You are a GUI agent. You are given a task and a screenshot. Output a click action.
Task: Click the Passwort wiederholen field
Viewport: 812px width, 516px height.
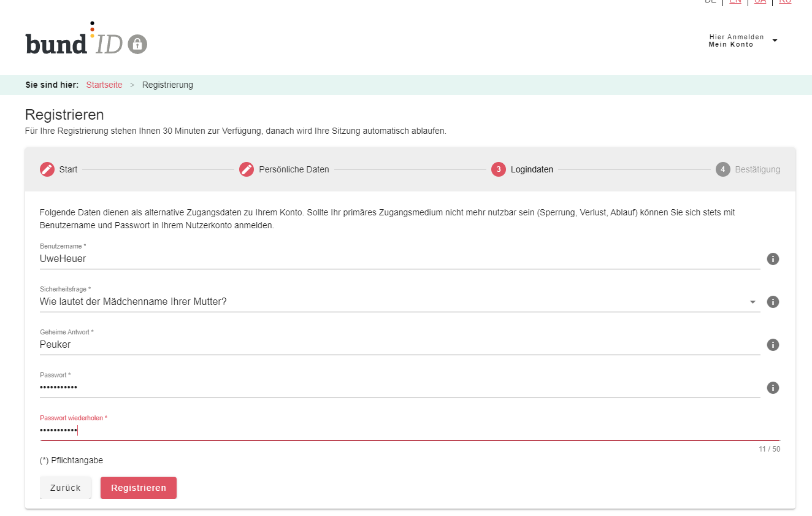point(399,431)
